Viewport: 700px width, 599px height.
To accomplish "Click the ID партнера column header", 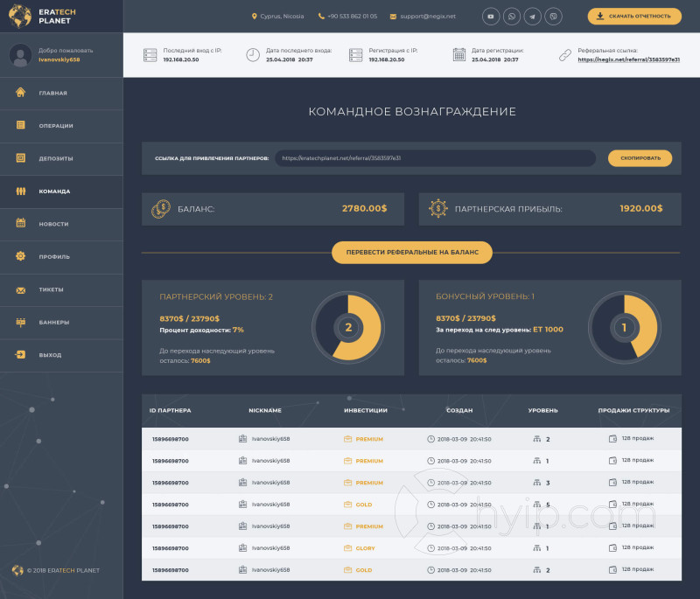I will point(170,410).
